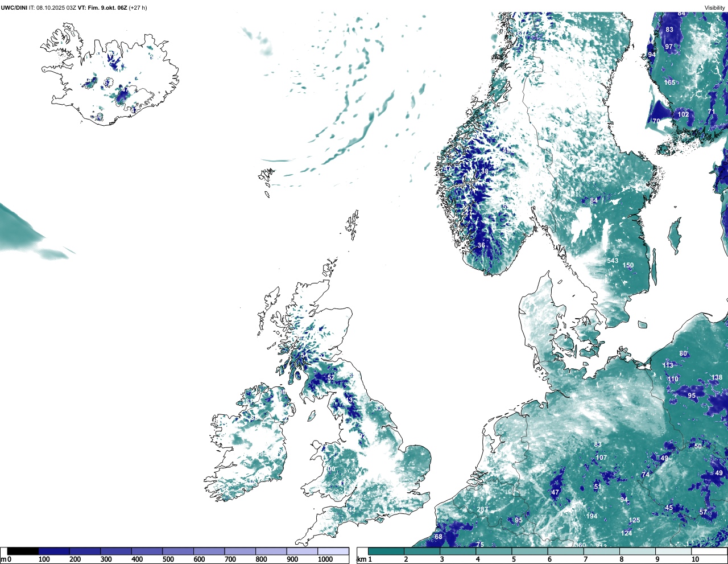The height and width of the screenshot is (564, 728).
Task: Click the '10' km tick label on legend
Action: pos(695,559)
